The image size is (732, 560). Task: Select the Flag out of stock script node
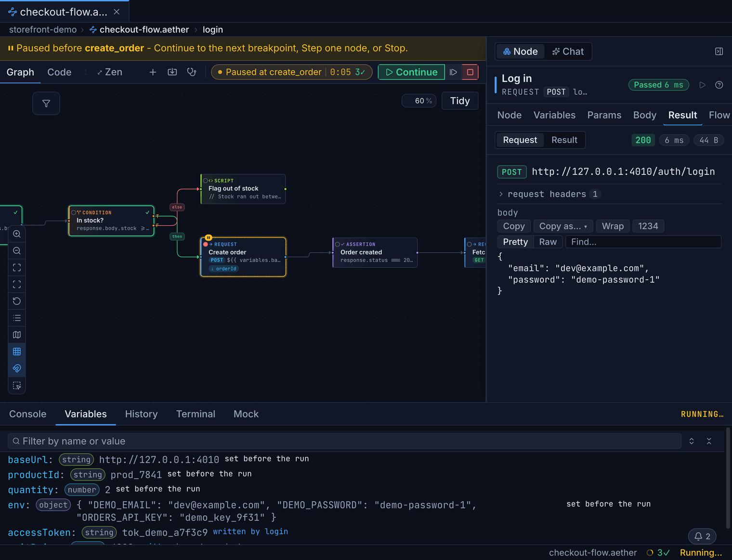point(243,189)
